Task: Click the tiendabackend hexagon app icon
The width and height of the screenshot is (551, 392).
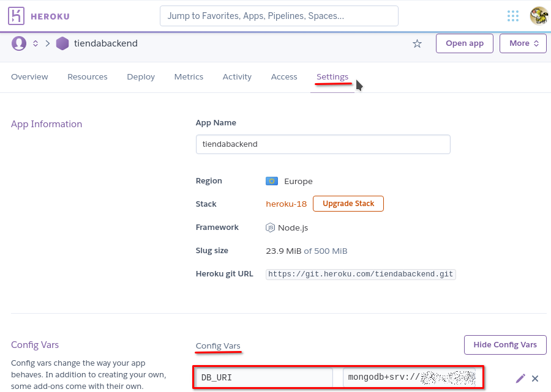Action: coord(62,43)
